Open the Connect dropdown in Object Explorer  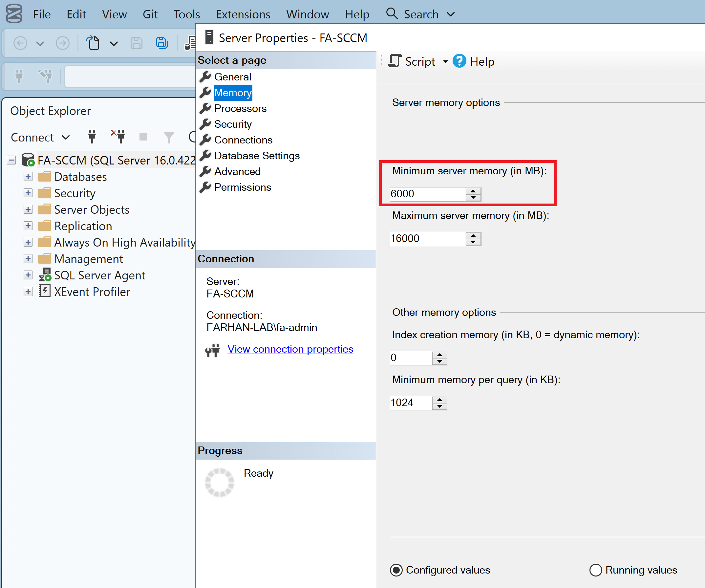click(x=66, y=137)
